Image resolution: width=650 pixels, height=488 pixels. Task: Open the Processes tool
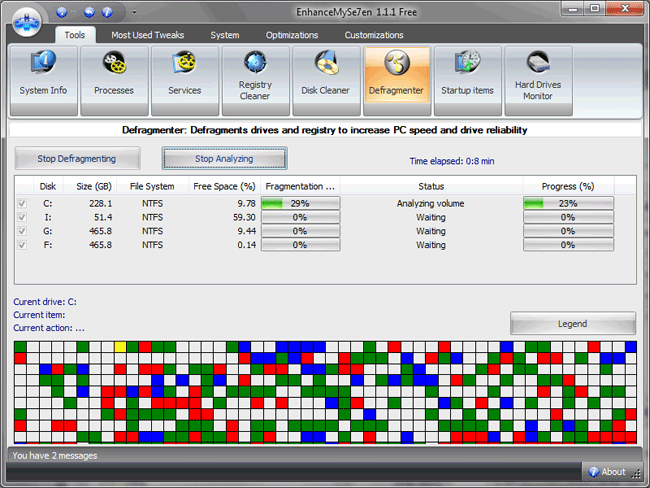(x=114, y=80)
